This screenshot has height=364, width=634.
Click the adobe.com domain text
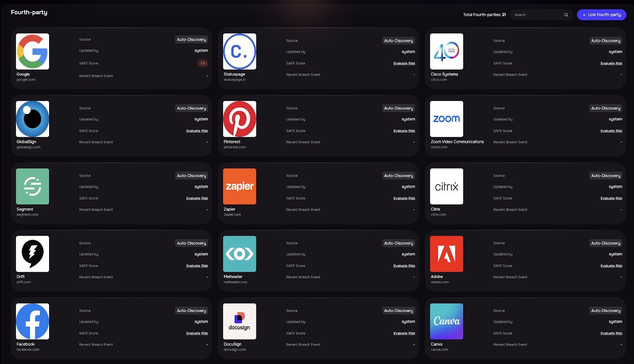tap(440, 282)
